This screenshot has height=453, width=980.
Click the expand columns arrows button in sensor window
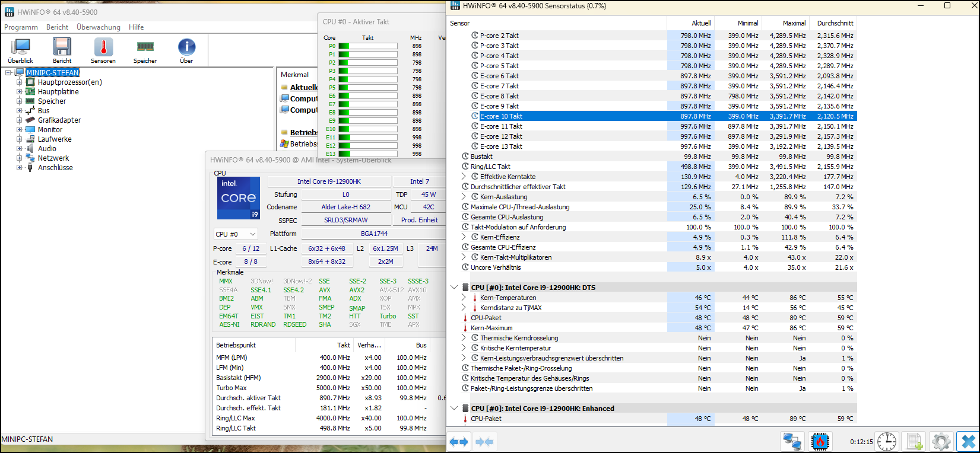pyautogui.click(x=459, y=442)
